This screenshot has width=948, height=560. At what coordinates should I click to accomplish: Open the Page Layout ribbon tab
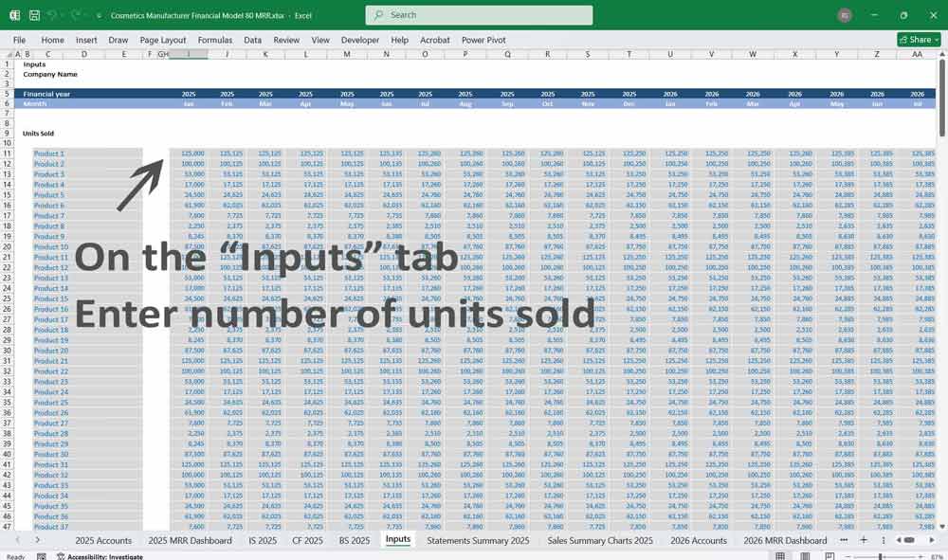(x=163, y=40)
